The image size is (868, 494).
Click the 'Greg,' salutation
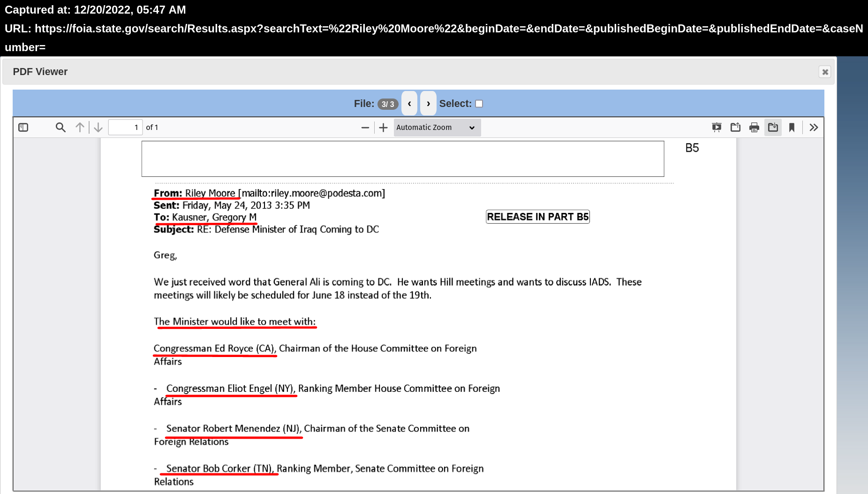(165, 256)
